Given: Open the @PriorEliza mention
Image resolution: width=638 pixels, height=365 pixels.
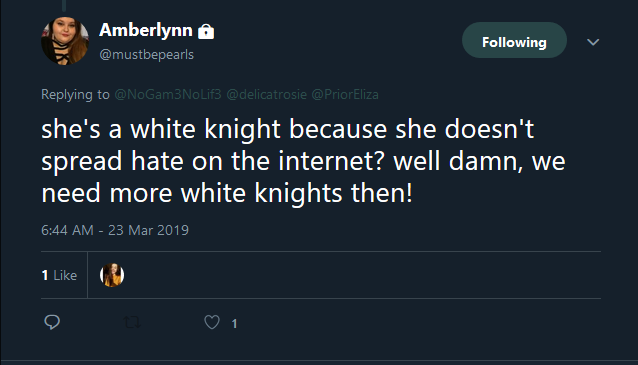Looking at the screenshot, I should pos(345,94).
